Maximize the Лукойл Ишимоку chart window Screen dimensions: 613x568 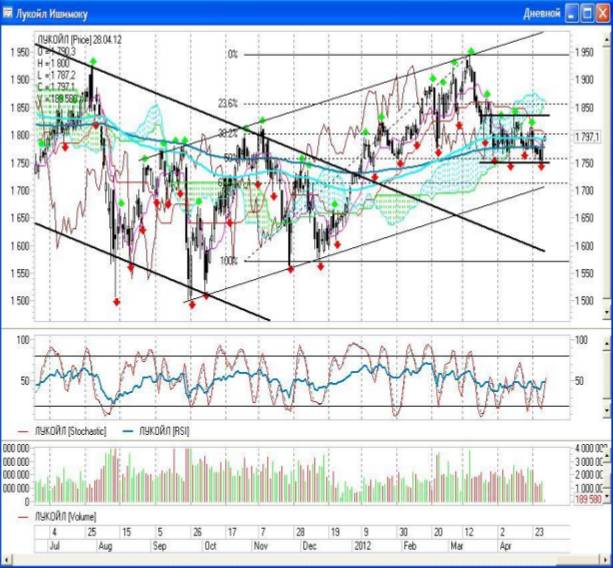tap(587, 14)
